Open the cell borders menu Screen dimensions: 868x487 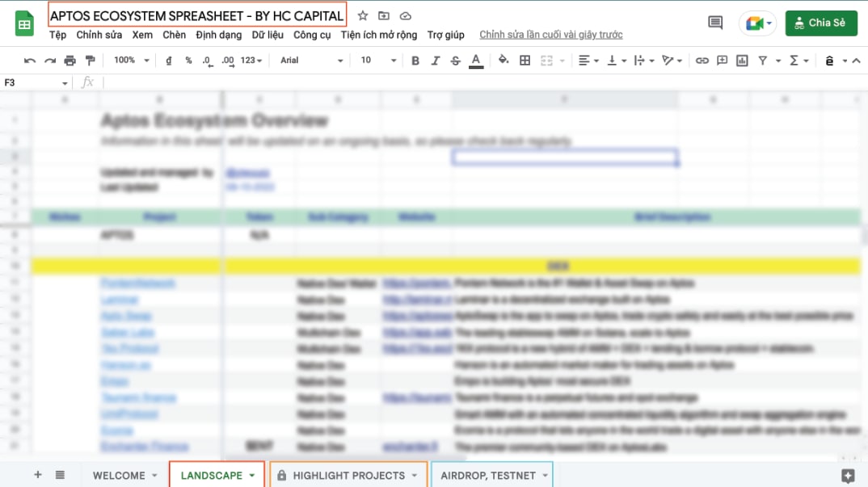525,61
